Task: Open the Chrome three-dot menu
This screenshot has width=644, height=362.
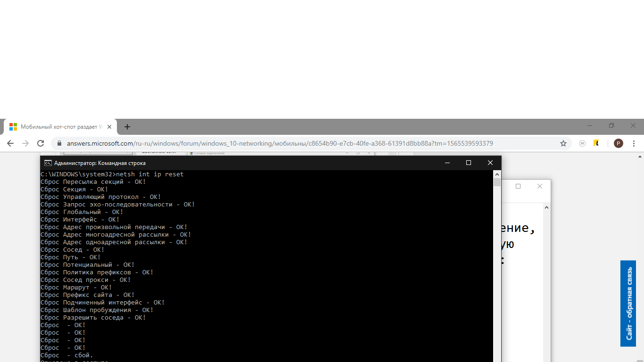Action: click(x=634, y=143)
